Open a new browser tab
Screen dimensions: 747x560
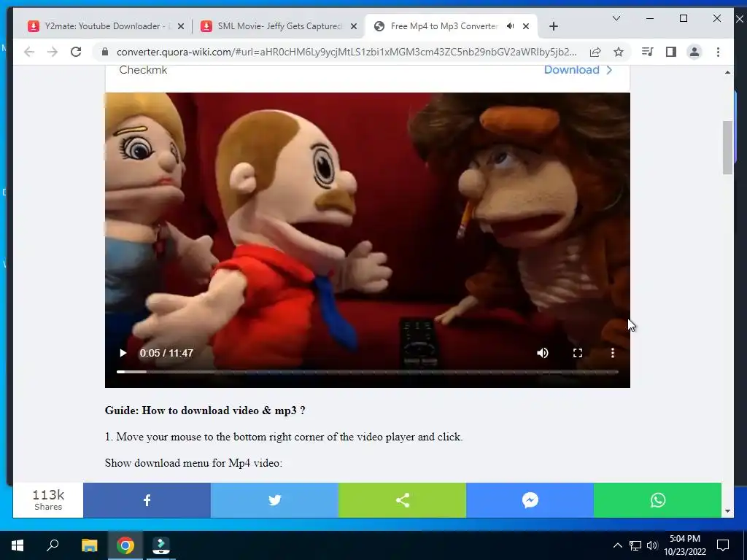pyautogui.click(x=553, y=27)
